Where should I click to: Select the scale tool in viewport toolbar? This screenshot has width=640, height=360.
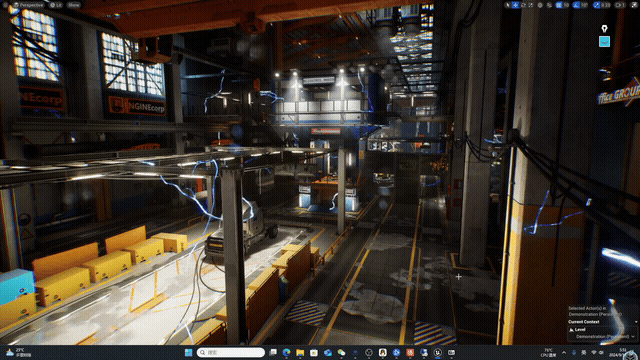tap(531, 5)
